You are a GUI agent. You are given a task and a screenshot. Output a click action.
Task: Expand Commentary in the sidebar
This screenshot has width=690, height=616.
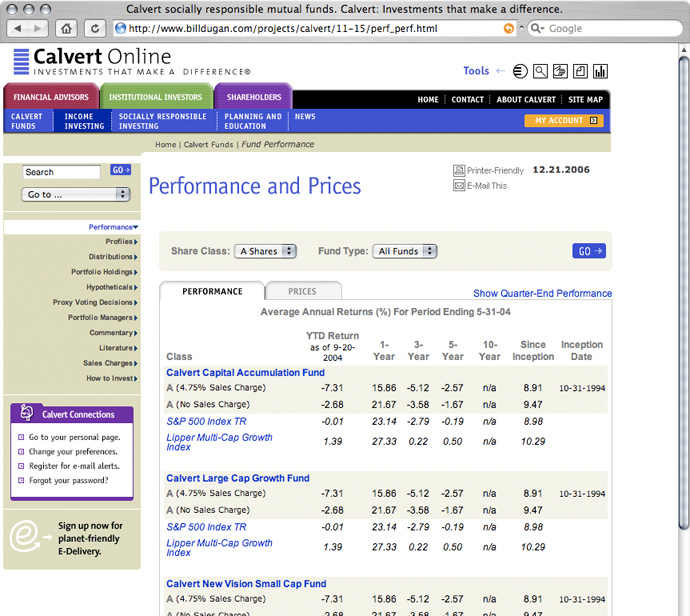(114, 333)
